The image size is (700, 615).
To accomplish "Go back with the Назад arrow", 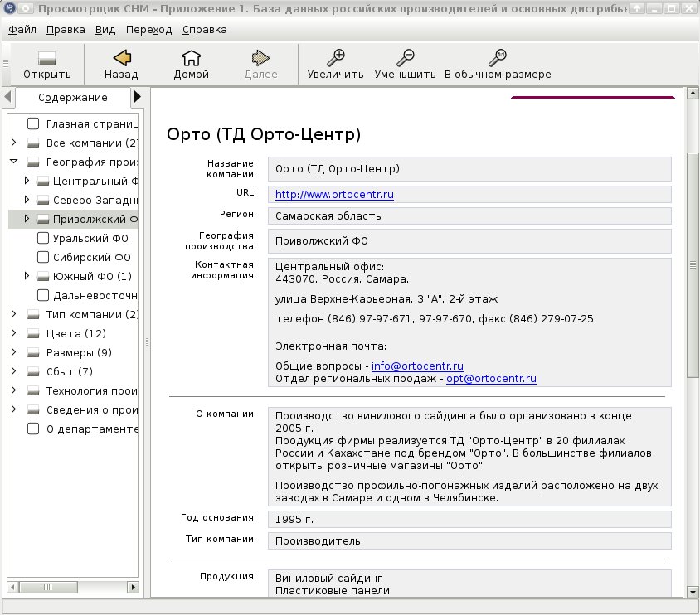I will pyautogui.click(x=121, y=57).
